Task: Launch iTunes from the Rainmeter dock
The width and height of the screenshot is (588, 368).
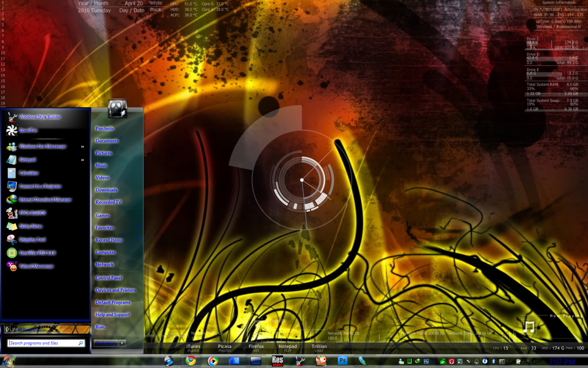Action: pyautogui.click(x=193, y=348)
